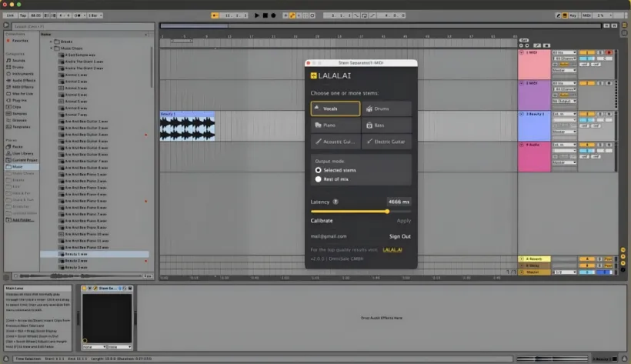Click the Beauty 1 audio clip
The width and height of the screenshot is (631, 364).
(187, 126)
